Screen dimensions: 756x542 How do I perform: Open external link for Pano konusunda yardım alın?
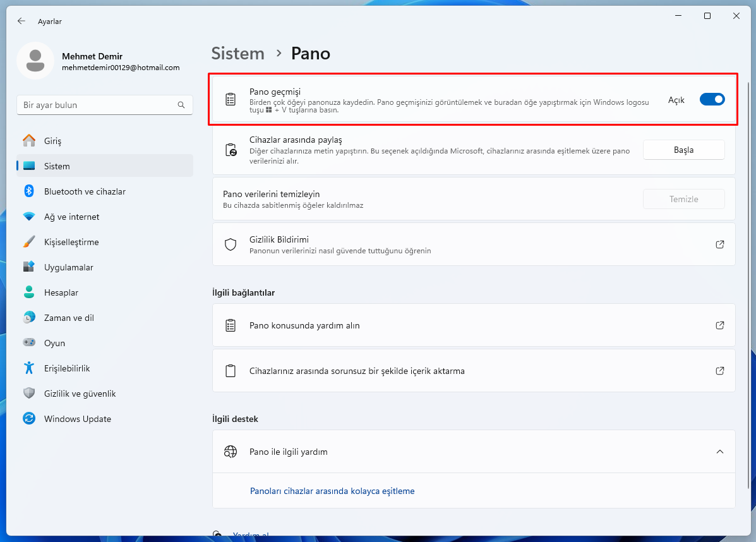[719, 325]
